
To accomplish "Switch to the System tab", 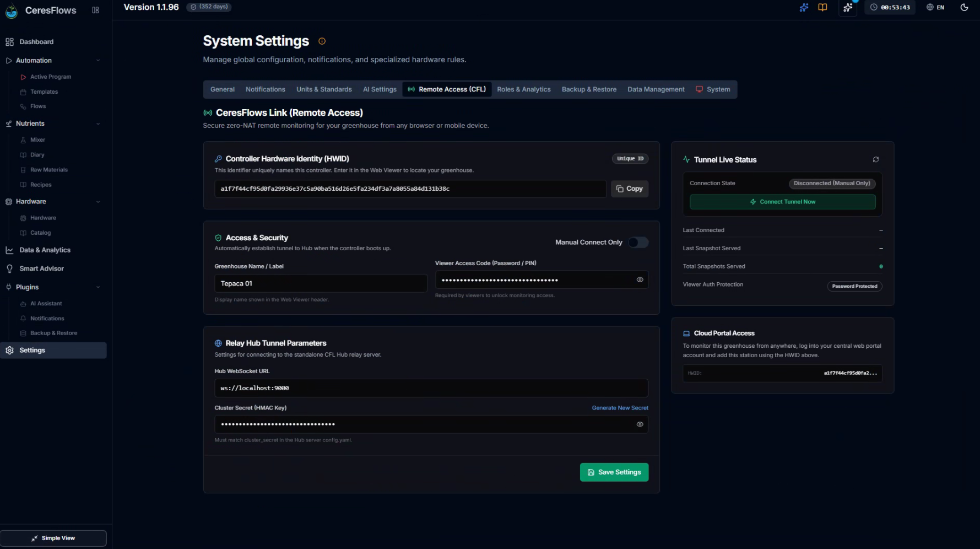I will pos(713,89).
